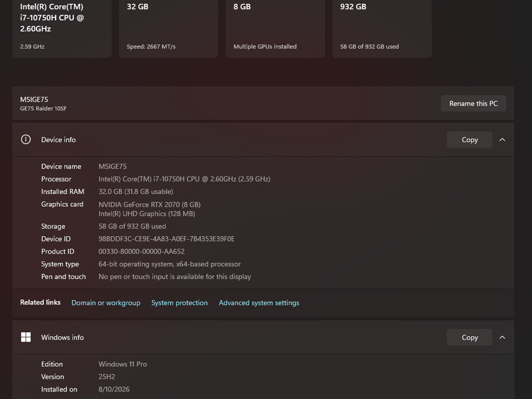Click the Product ID value 00330-80000-00000-AA652
This screenshot has height=399, width=532.
(x=142, y=251)
